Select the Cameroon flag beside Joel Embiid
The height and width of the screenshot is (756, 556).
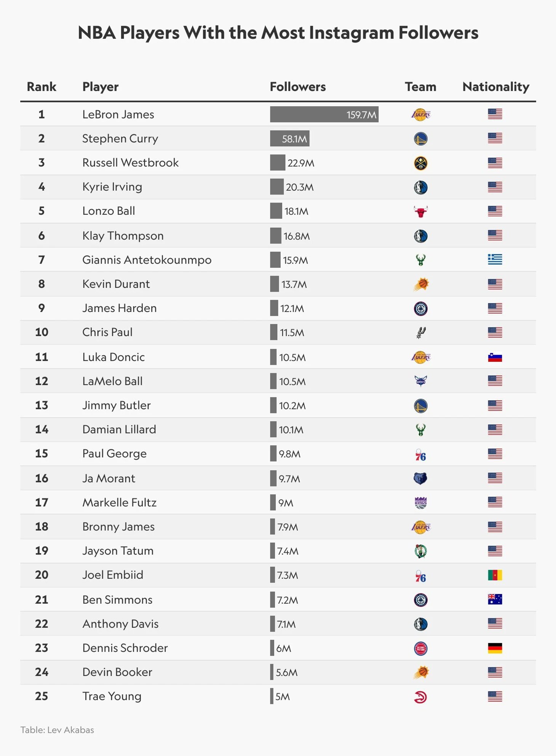click(495, 575)
